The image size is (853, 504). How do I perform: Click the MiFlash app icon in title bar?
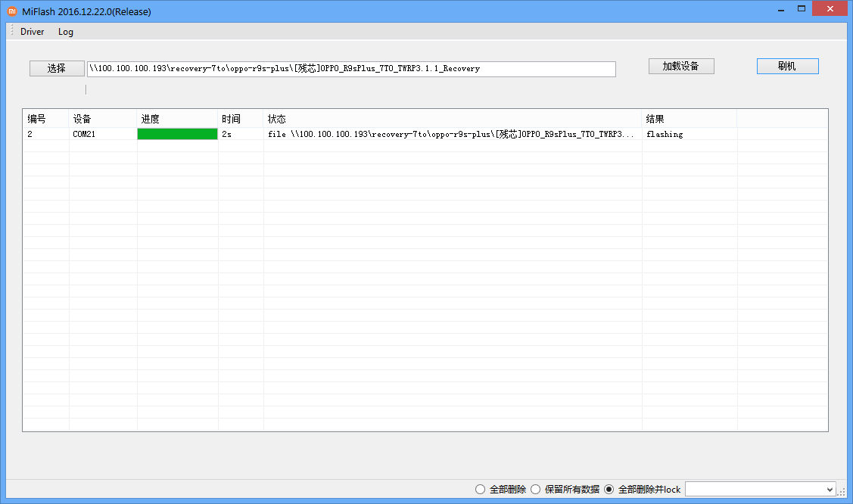coord(12,11)
